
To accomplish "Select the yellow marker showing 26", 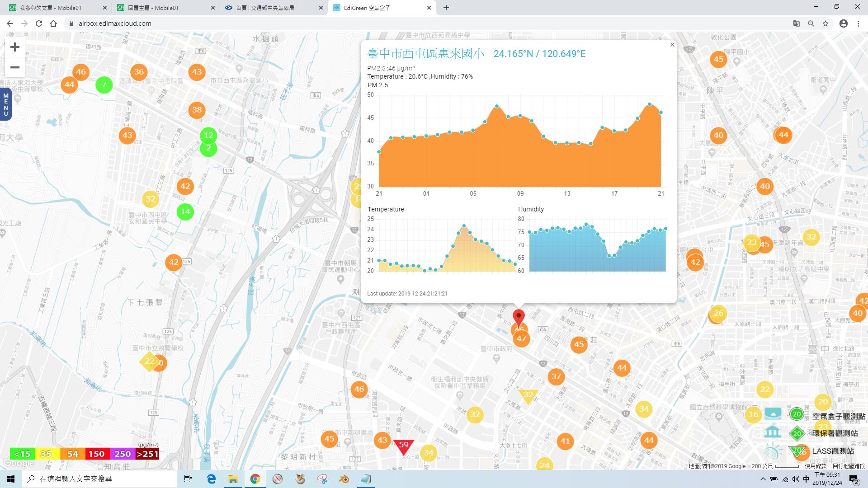I will click(718, 313).
